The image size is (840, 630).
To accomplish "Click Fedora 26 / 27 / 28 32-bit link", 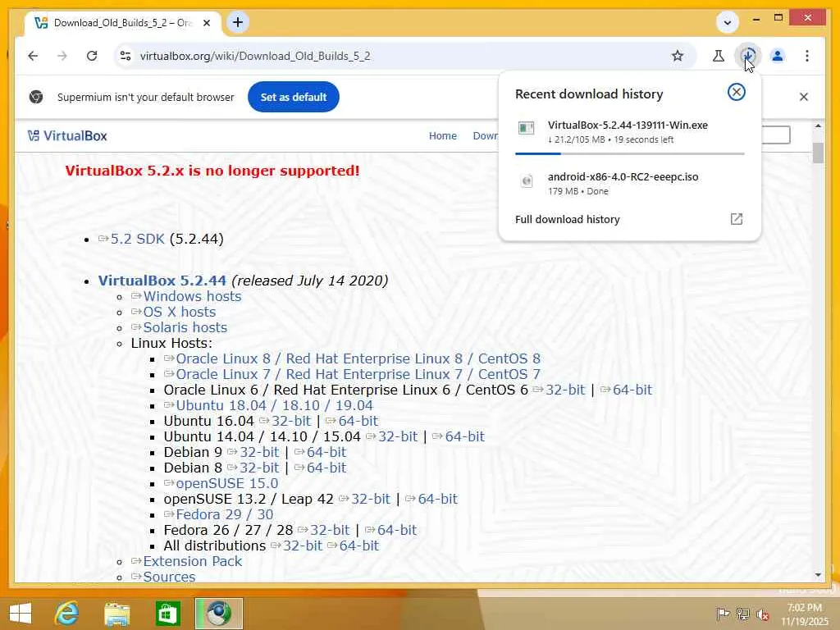I will click(330, 529).
